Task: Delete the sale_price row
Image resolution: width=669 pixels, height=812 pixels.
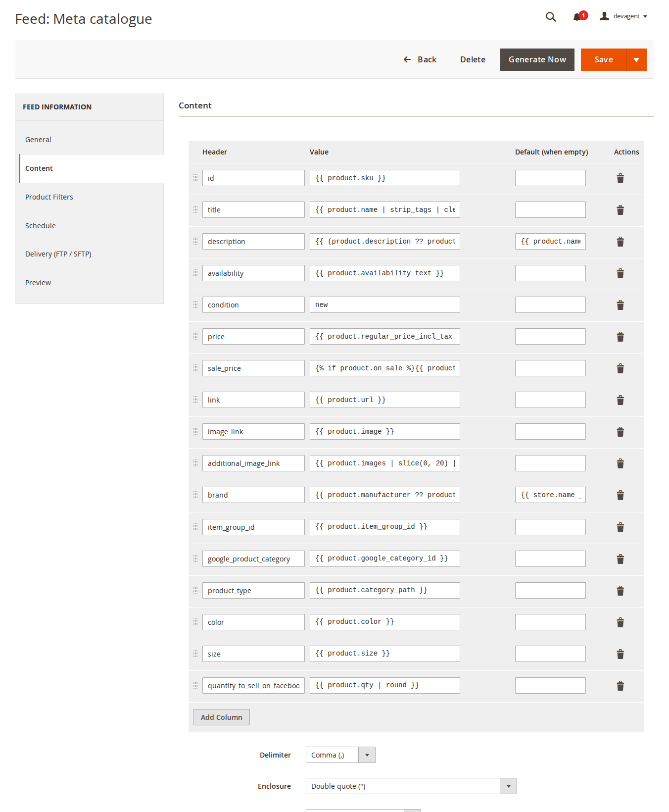Action: point(620,368)
